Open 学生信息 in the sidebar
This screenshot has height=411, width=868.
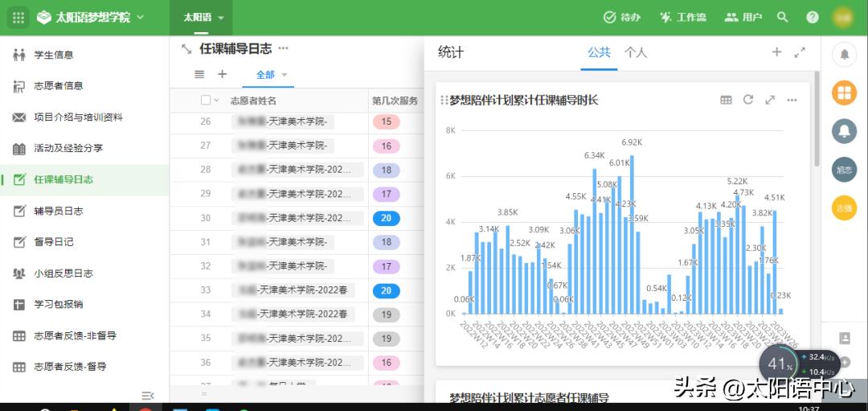tap(84, 54)
